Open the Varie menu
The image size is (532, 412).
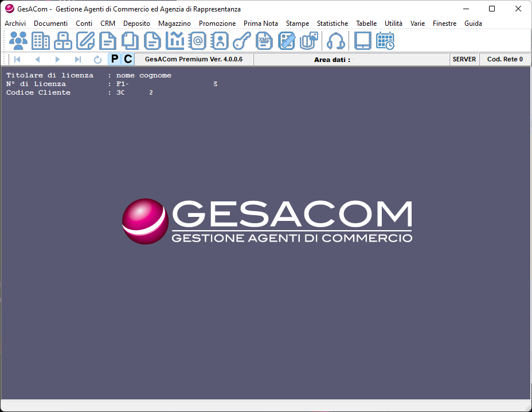(x=418, y=24)
